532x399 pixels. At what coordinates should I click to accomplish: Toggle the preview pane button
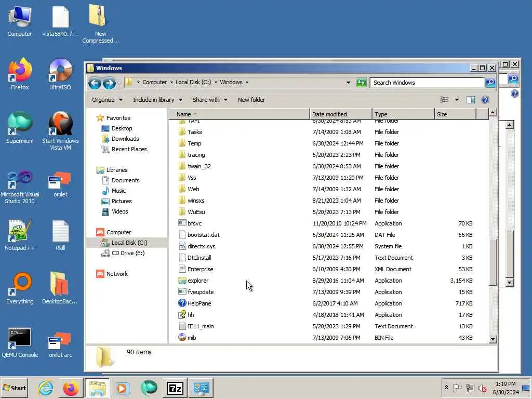471,100
